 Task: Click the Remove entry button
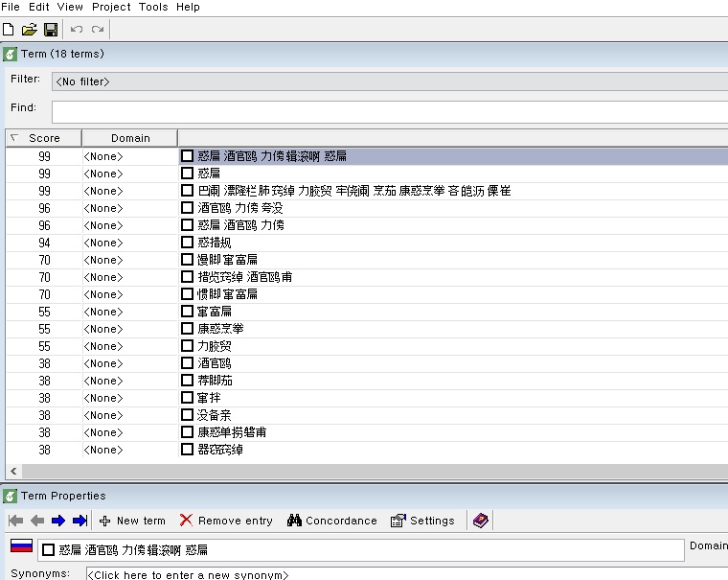click(226, 521)
